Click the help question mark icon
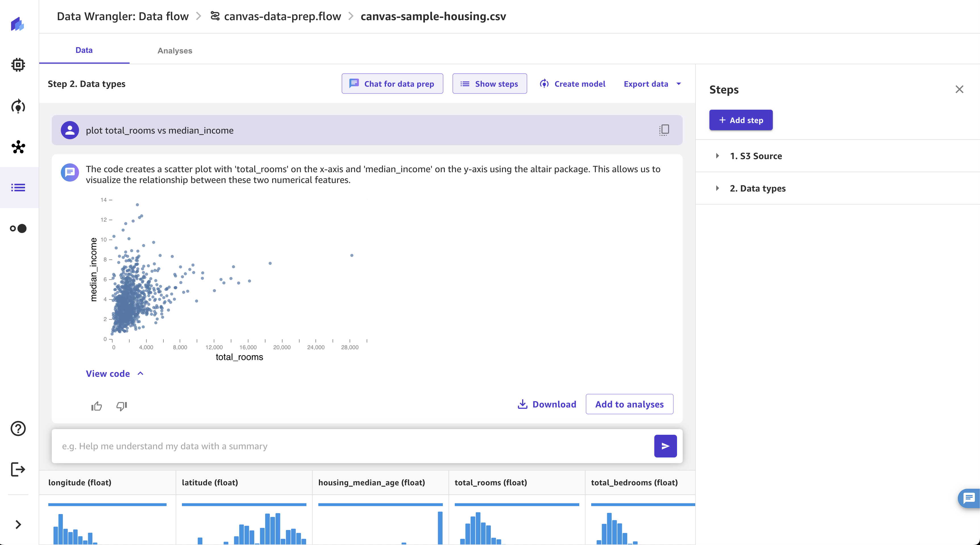Image resolution: width=980 pixels, height=545 pixels. (x=18, y=428)
